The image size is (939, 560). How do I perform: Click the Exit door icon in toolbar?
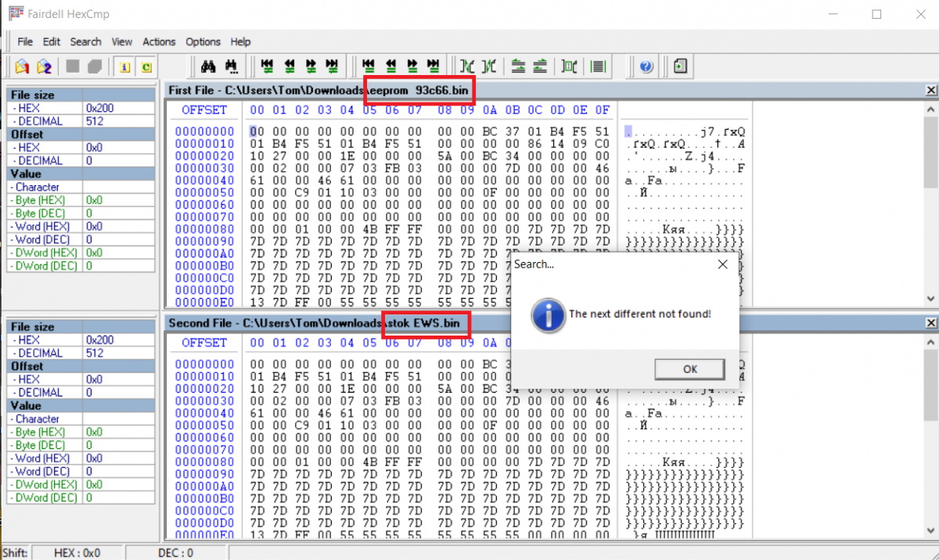[x=680, y=66]
